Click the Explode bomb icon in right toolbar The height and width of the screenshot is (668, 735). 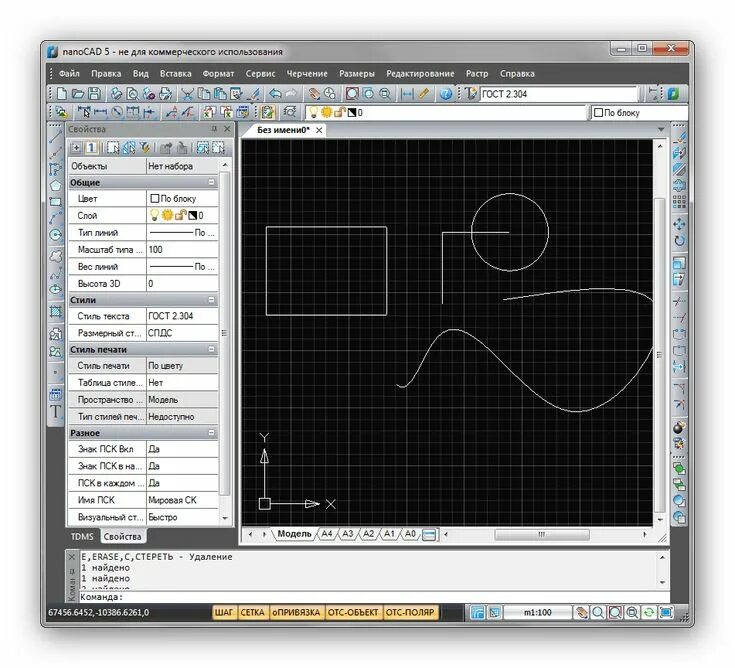[x=679, y=427]
